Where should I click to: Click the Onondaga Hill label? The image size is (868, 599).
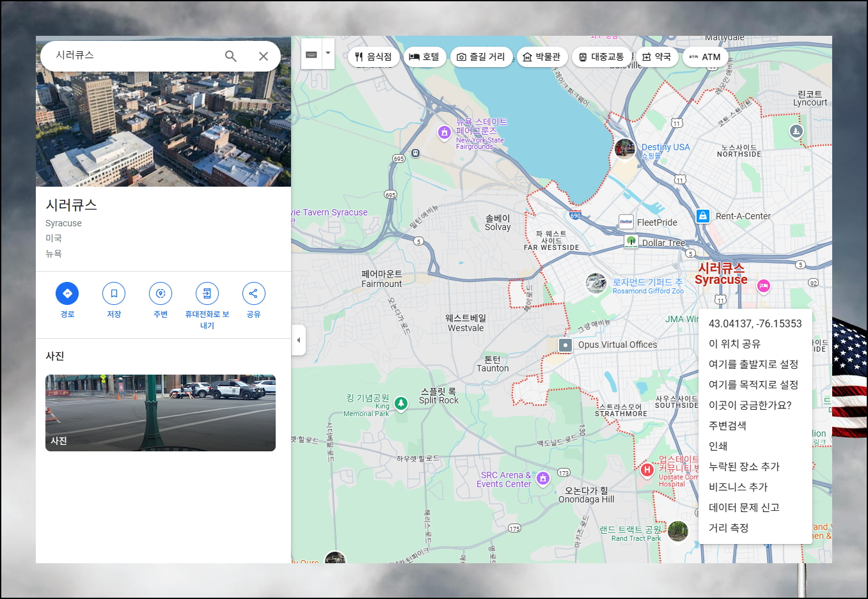(x=587, y=495)
